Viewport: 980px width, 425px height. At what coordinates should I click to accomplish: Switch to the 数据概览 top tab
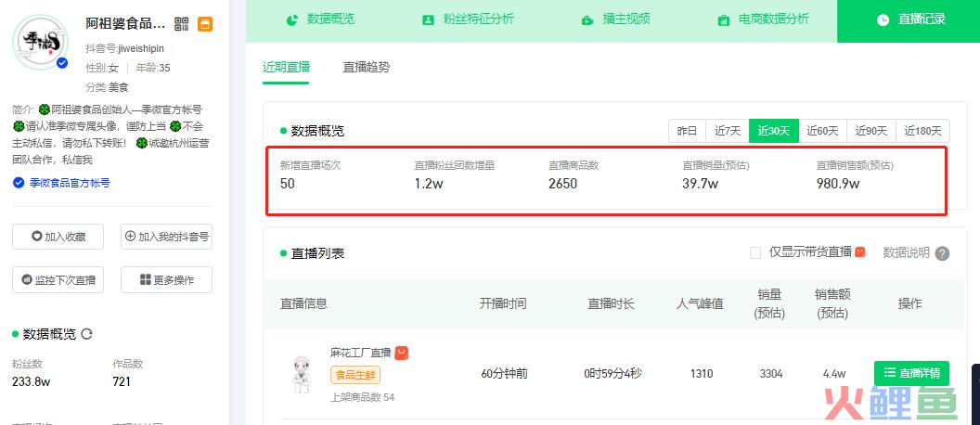320,19
